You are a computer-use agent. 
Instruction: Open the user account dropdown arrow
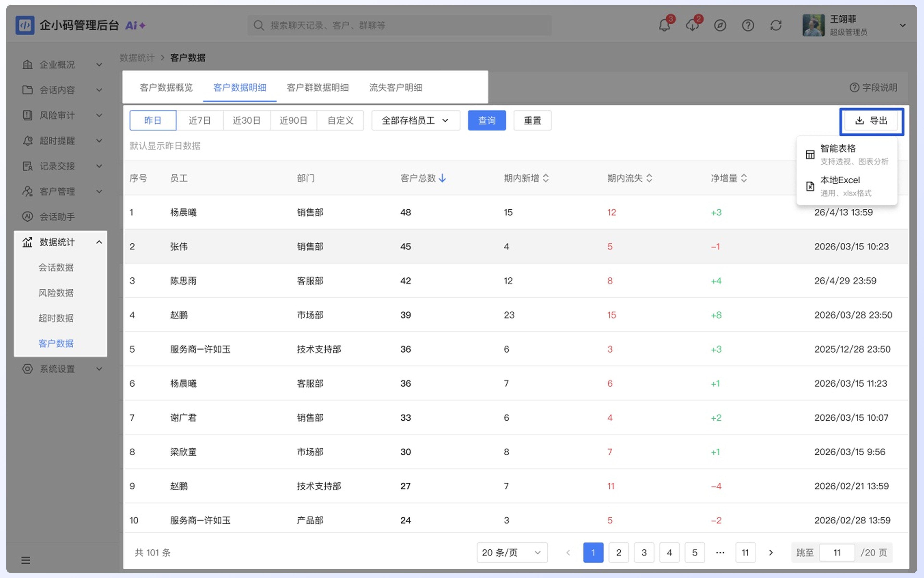[903, 25]
